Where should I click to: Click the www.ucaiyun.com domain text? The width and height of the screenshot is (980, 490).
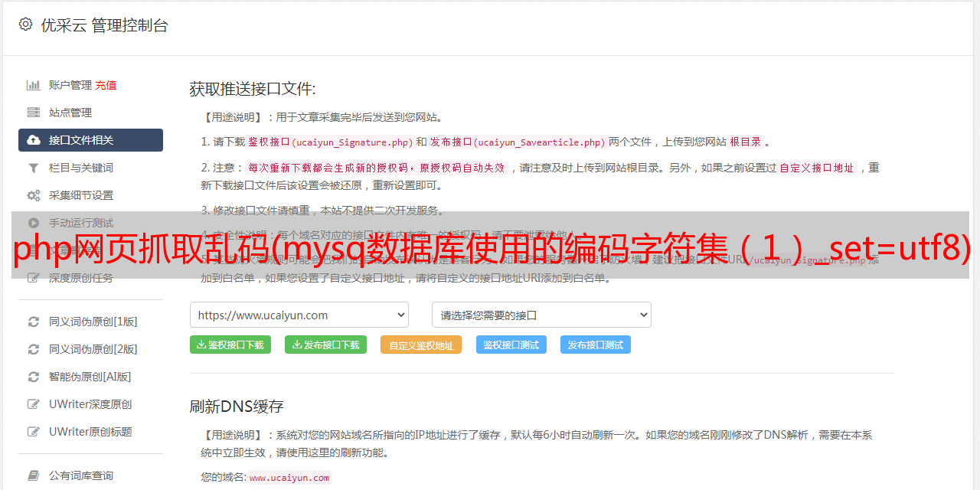tap(289, 478)
